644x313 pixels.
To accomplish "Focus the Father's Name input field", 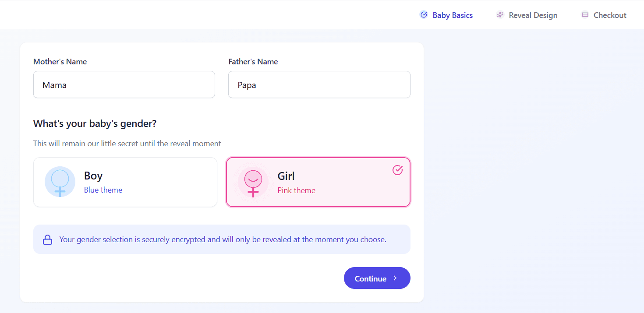I will coord(319,85).
